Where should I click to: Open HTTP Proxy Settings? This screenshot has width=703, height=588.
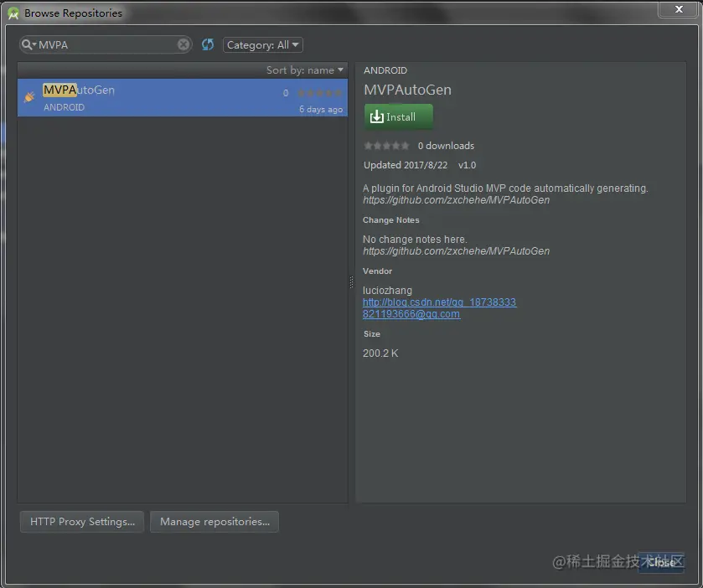coord(82,522)
